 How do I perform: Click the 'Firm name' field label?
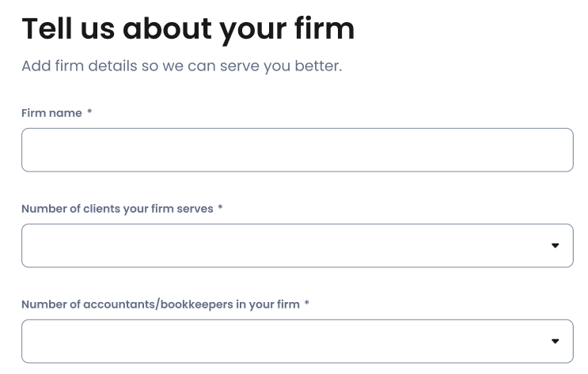click(x=51, y=113)
